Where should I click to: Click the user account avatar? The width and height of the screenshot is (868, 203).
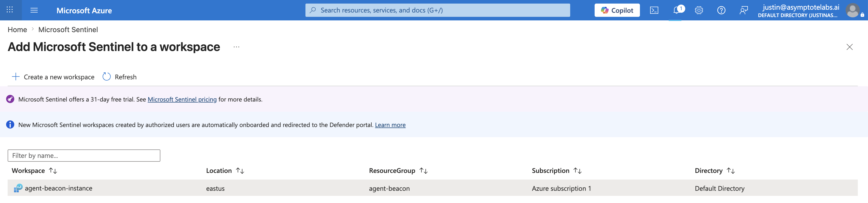pyautogui.click(x=852, y=10)
